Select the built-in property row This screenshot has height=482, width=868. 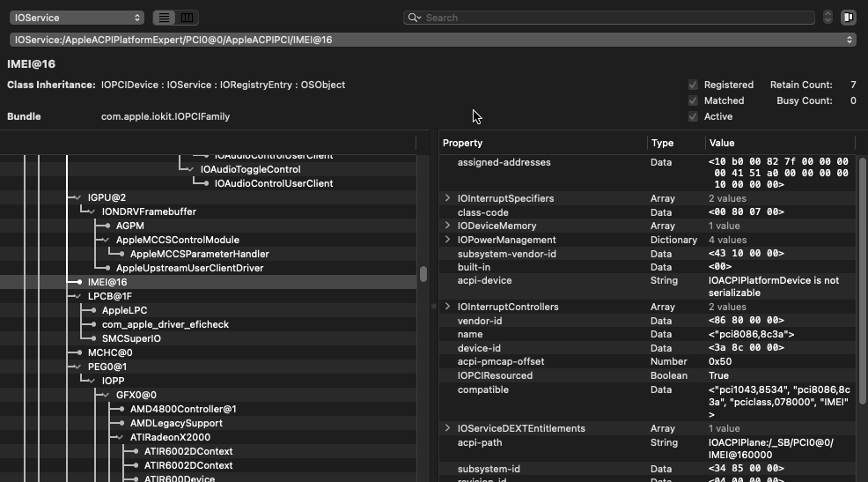coord(648,267)
